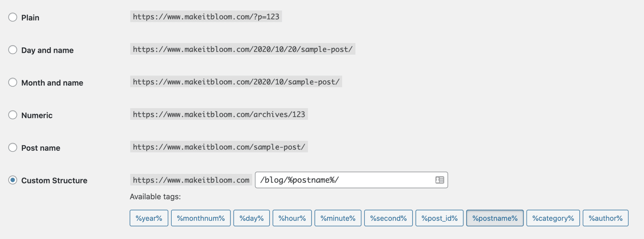Insert the %post_id% tag
Image resolution: width=644 pixels, height=239 pixels.
pyautogui.click(x=439, y=218)
